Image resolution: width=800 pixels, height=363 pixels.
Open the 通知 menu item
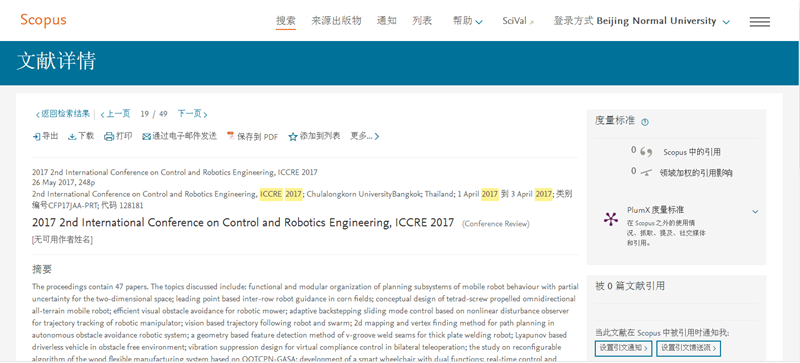(387, 21)
